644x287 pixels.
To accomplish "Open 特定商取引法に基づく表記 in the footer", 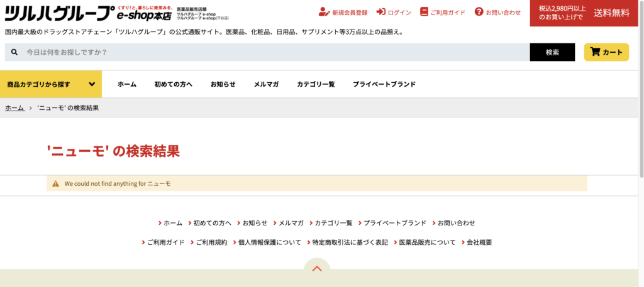I will (350, 242).
